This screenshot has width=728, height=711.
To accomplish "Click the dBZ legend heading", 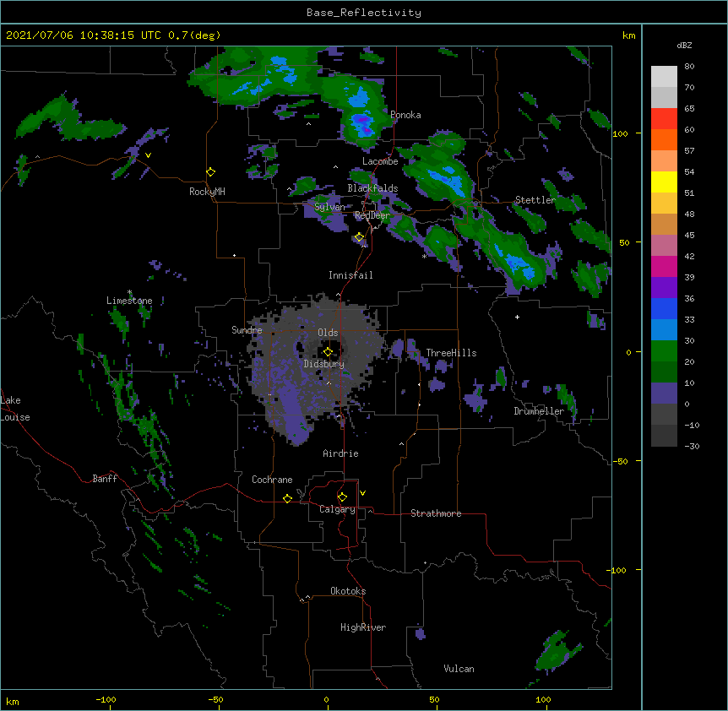I will pos(684,45).
